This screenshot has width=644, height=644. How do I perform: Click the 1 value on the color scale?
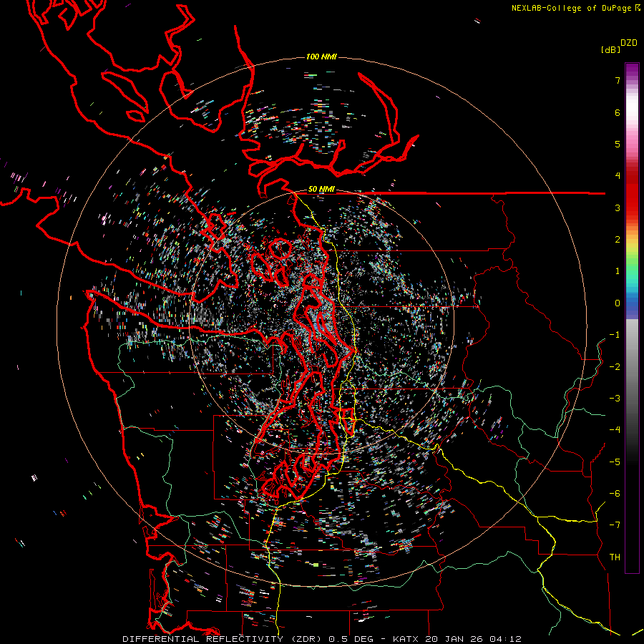point(618,271)
